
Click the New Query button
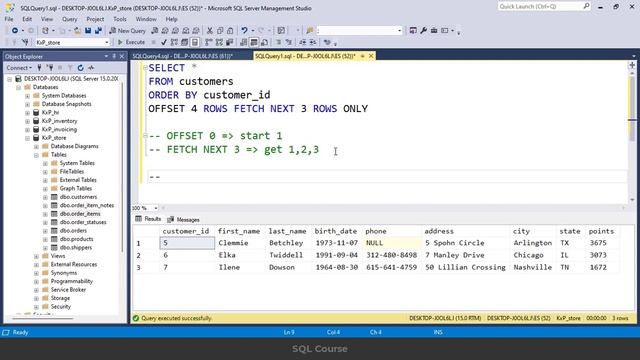tap(127, 31)
